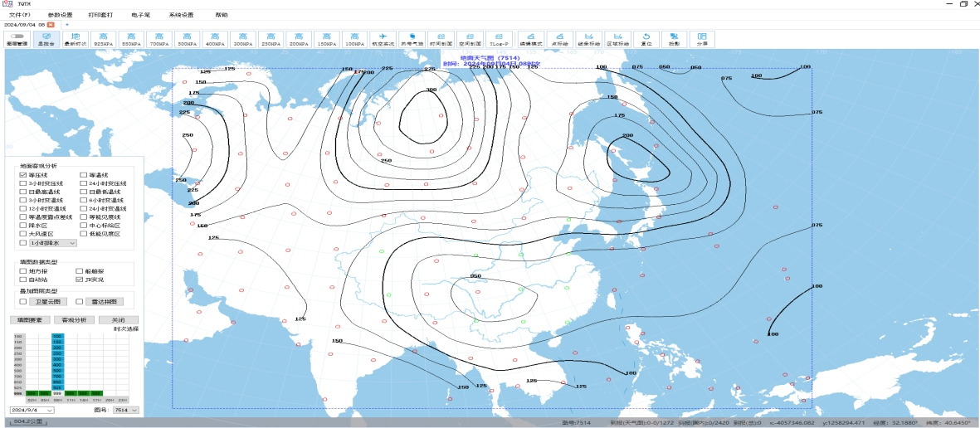Screen dimensions: 980x428
Task: Uncheck the 等压线 isobar checkbox
Action: (x=23, y=176)
